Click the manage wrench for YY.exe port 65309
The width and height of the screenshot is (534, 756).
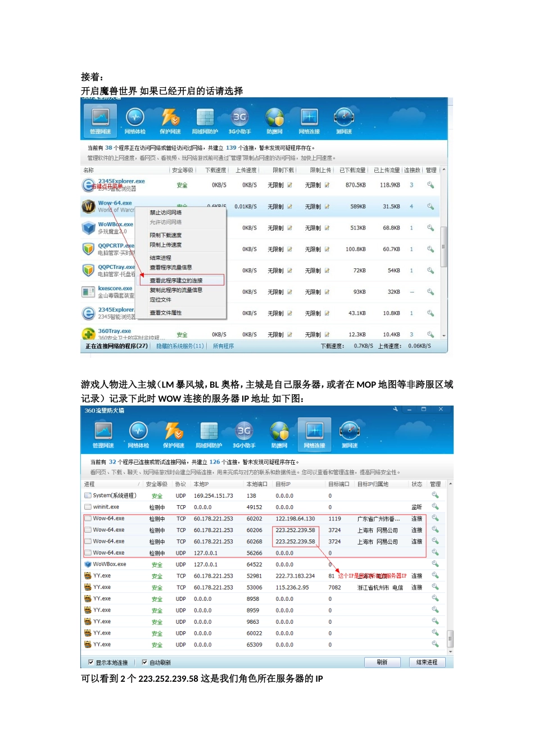[x=435, y=644]
